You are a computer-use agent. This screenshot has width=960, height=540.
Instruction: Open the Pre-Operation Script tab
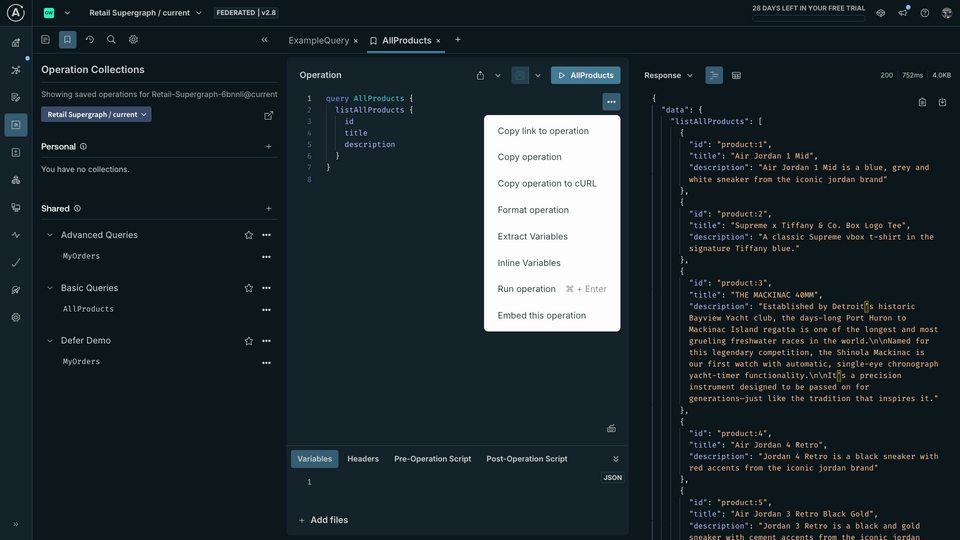[432, 459]
